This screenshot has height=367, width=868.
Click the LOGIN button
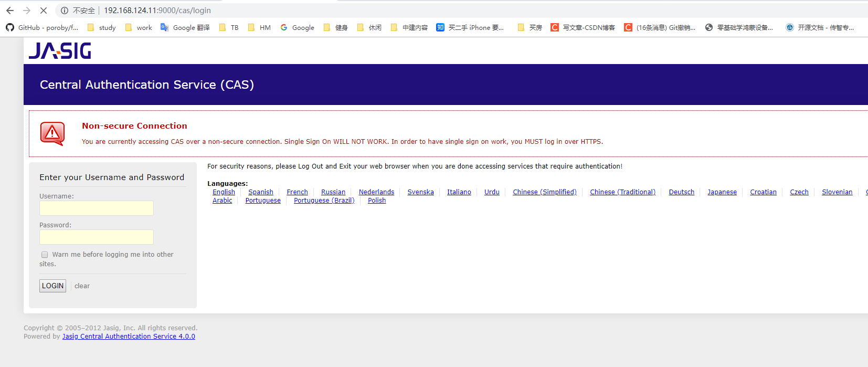click(53, 286)
